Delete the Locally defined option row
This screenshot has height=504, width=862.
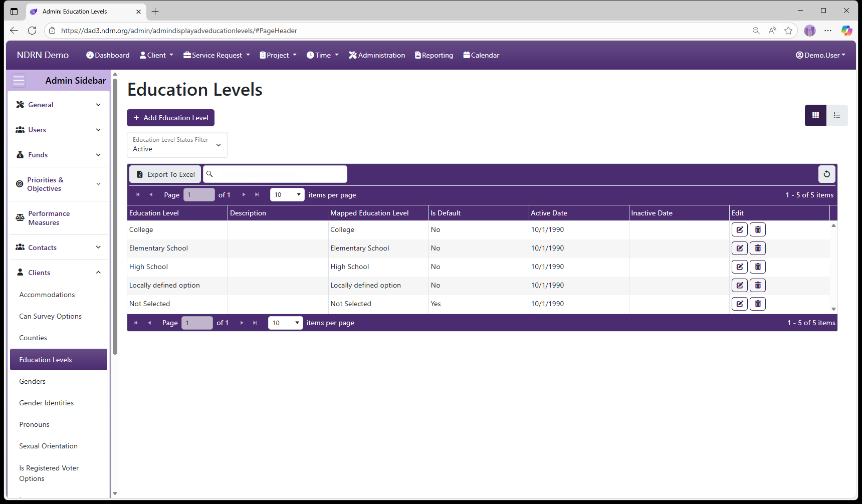tap(758, 285)
